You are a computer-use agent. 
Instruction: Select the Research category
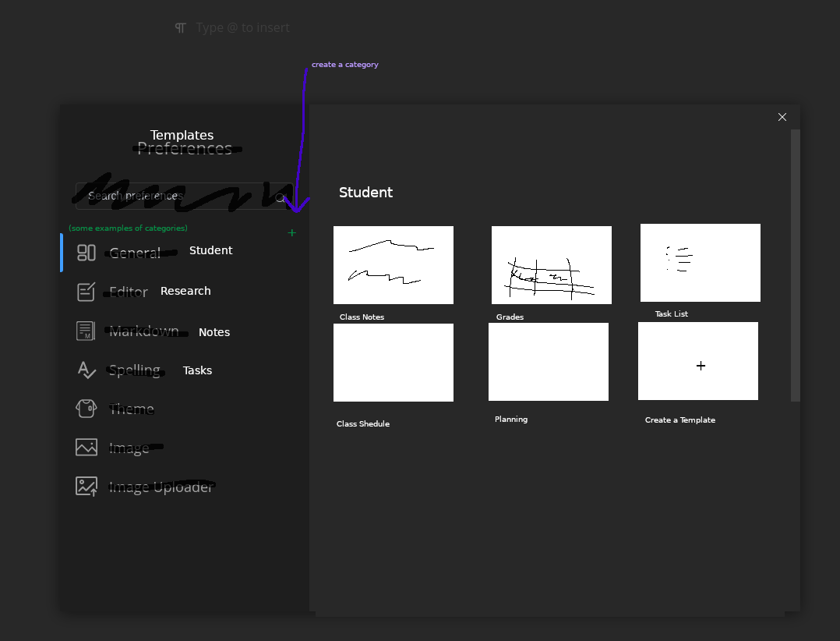click(x=185, y=291)
